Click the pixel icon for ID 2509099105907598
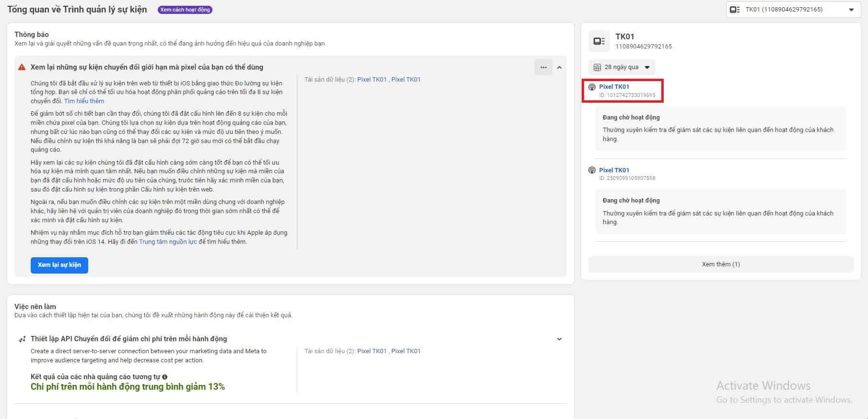The width and height of the screenshot is (868, 419). [592, 170]
